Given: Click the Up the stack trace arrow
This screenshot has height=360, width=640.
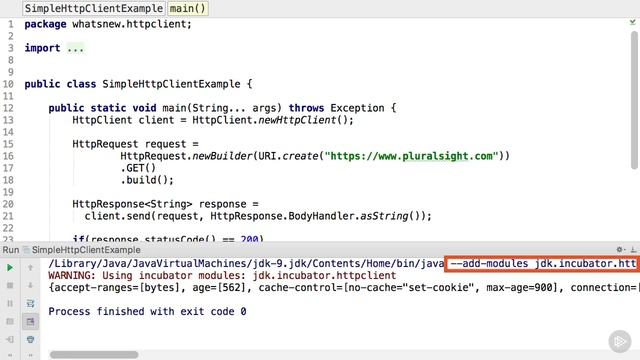Looking at the screenshot, I should 30,268.
